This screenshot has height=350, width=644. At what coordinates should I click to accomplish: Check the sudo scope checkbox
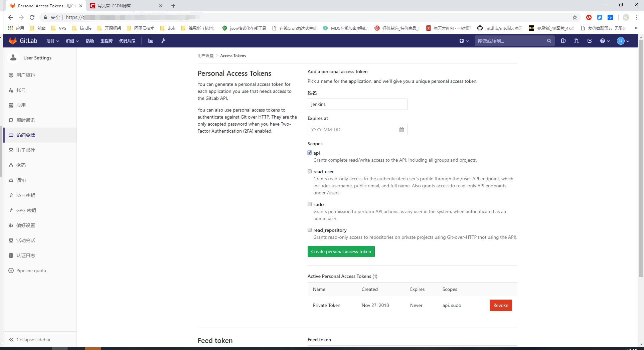click(310, 204)
